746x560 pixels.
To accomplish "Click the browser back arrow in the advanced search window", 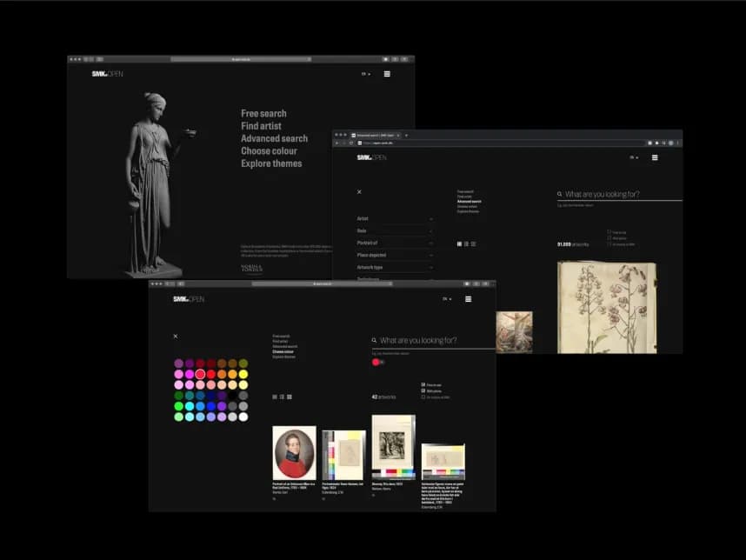I will click(x=336, y=143).
